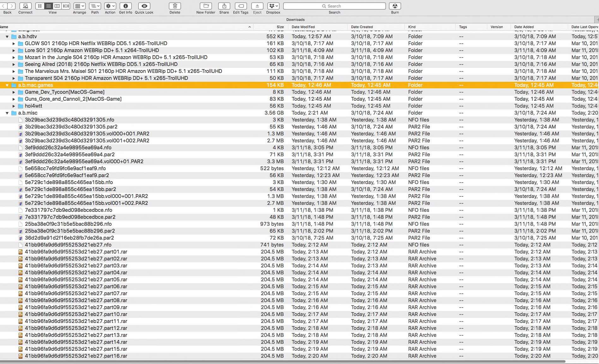This screenshot has height=364, width=599.
Task: Click the Edit Tags icon
Action: click(x=241, y=6)
